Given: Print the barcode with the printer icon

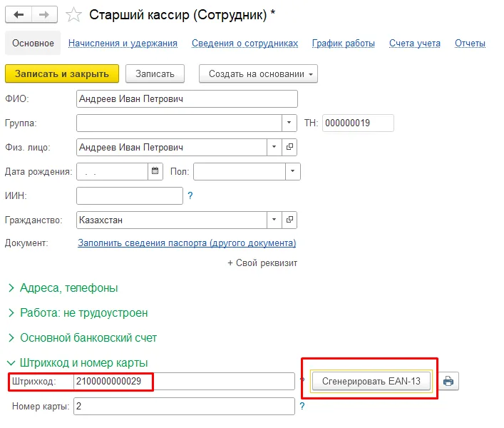Looking at the screenshot, I should tap(448, 381).
